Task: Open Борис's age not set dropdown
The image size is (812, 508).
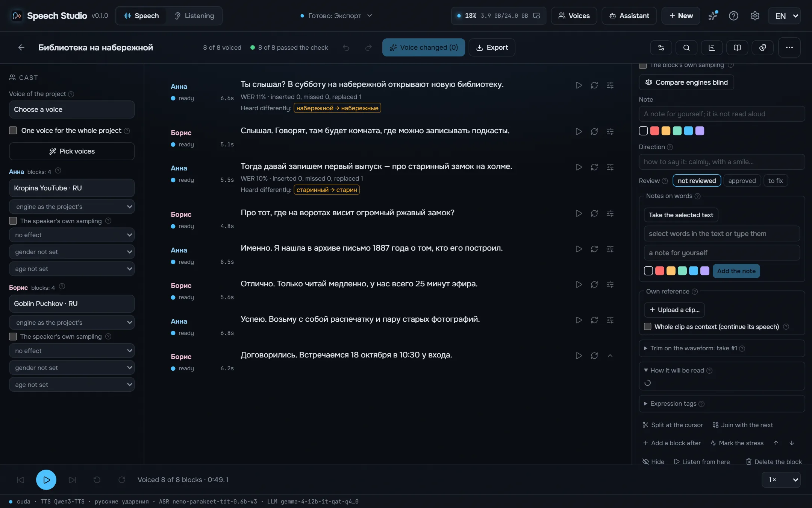Action: coord(72,385)
